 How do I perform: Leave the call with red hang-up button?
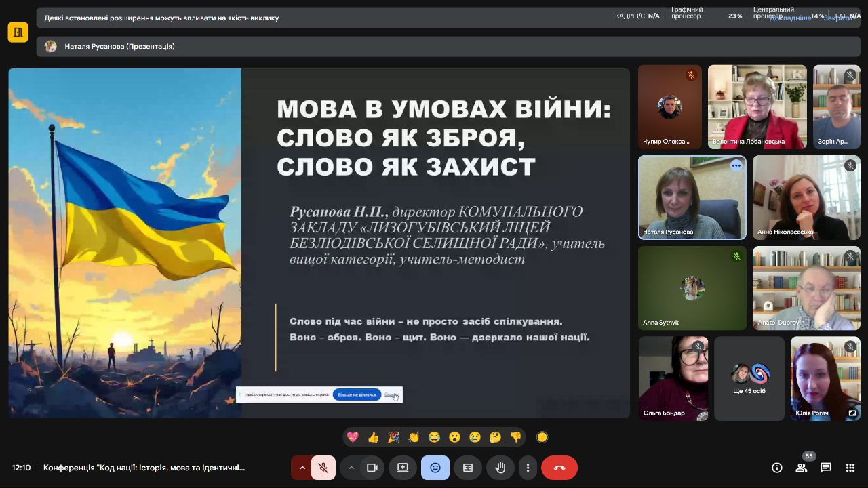559,468
